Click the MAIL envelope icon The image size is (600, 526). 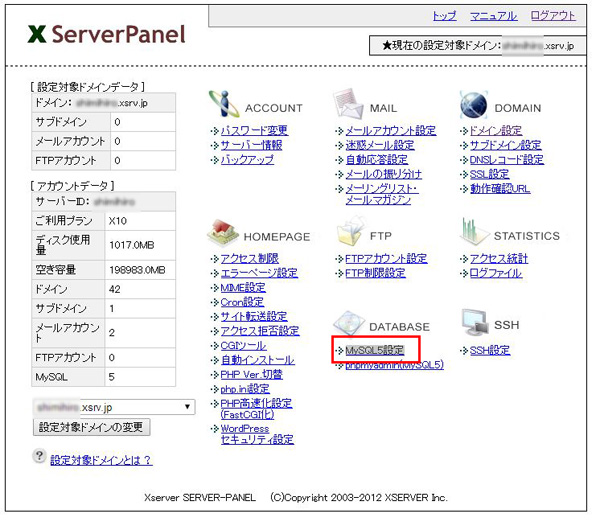point(349,104)
